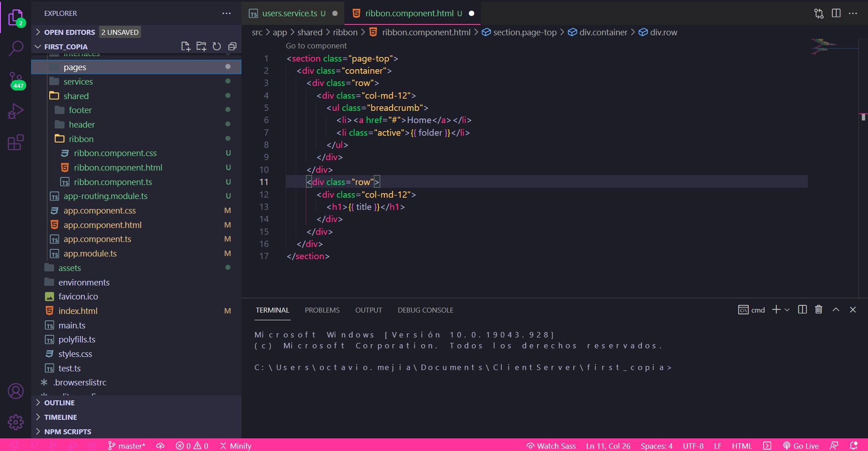The image size is (868, 451).
Task: Kill the terminal with trash icon
Action: pyautogui.click(x=818, y=310)
